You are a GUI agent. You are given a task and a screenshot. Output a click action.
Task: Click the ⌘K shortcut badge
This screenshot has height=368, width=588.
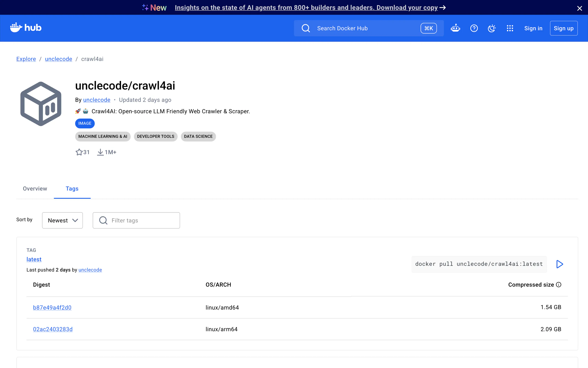429,28
